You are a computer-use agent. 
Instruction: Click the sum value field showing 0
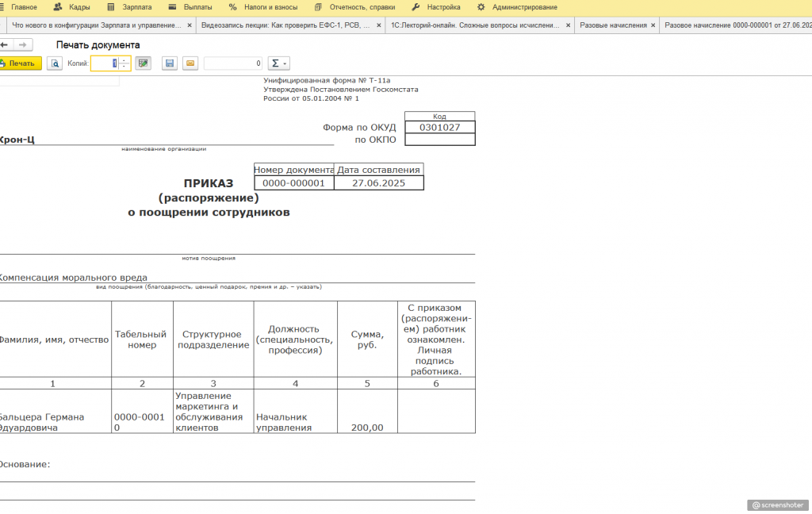pyautogui.click(x=233, y=63)
